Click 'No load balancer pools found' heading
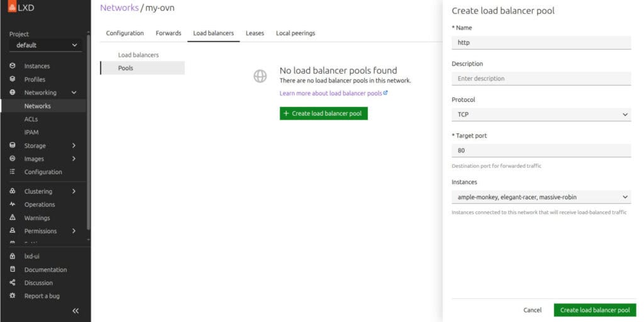Screen dimensions: 644x322 338,70
